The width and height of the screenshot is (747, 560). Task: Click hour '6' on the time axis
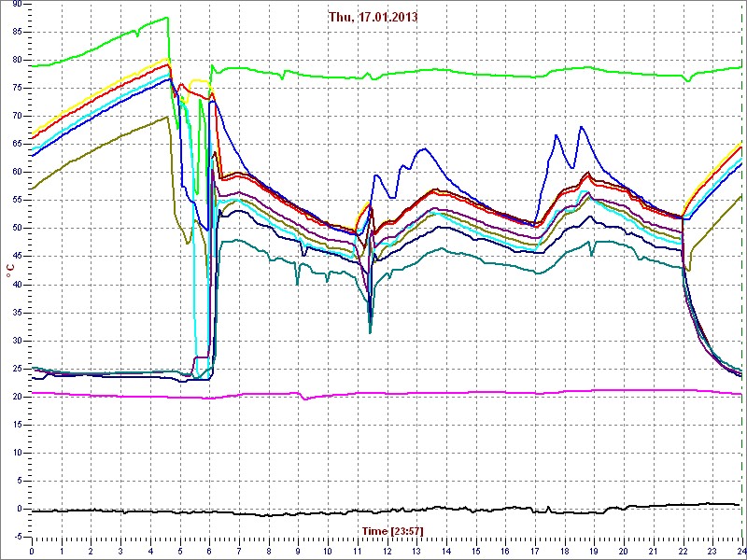(x=209, y=551)
